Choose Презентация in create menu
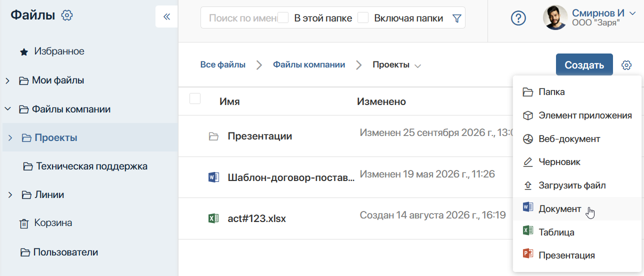Image resolution: width=644 pixels, height=276 pixels. coord(577,255)
